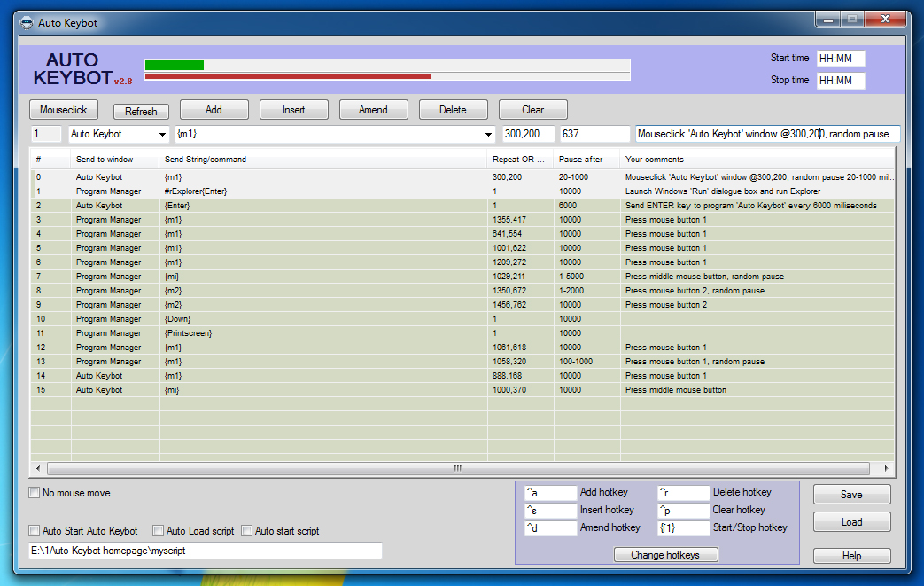This screenshot has height=586, width=924.
Task: Click the script path field E:\1Auto Keybot homepage\myscript
Action: 205,551
